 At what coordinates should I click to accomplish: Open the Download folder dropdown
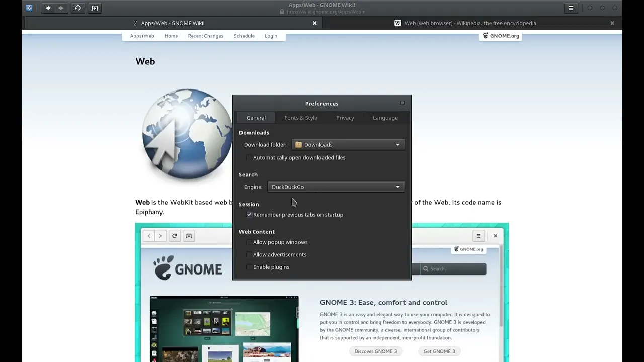click(348, 145)
